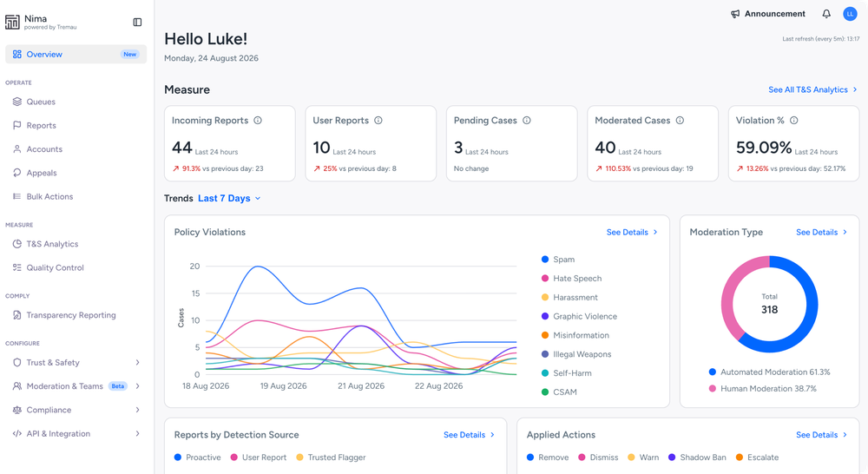Click the Reports flag icon
Viewport: 868px width, 474px height.
coord(17,126)
